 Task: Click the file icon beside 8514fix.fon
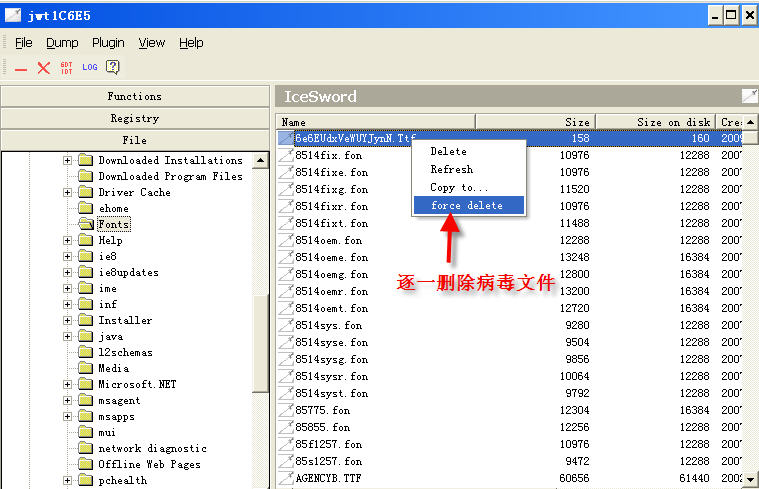click(x=286, y=155)
